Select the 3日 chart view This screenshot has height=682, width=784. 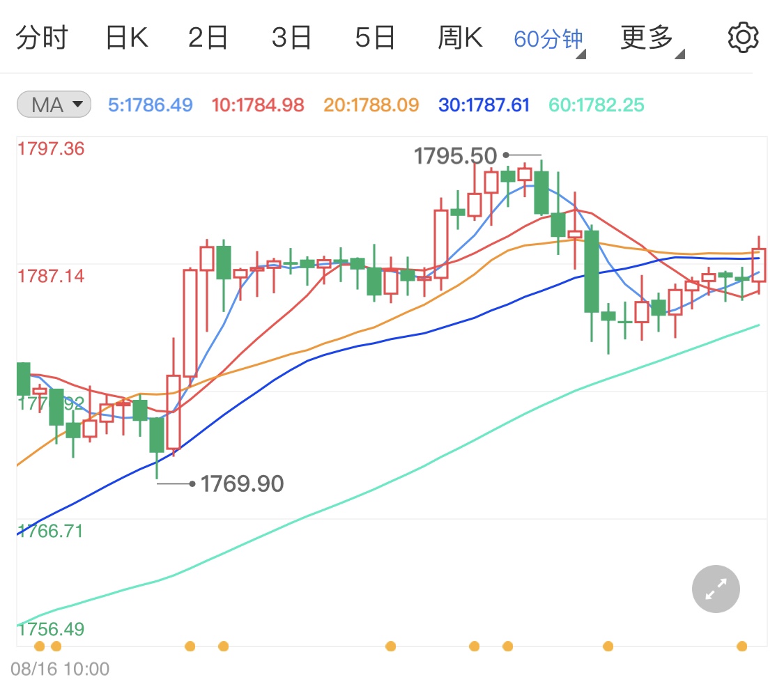coord(293,36)
